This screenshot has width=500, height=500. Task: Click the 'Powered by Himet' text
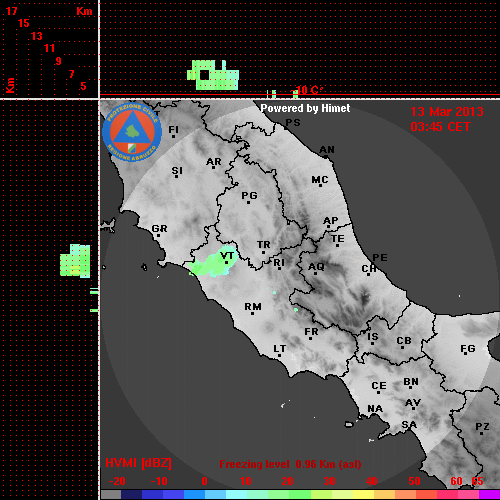click(x=305, y=108)
